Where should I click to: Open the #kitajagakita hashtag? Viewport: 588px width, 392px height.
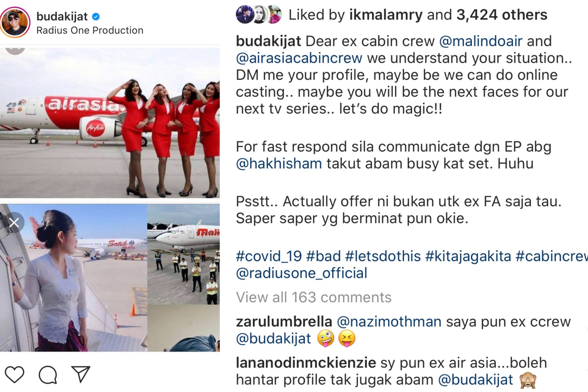(x=468, y=256)
